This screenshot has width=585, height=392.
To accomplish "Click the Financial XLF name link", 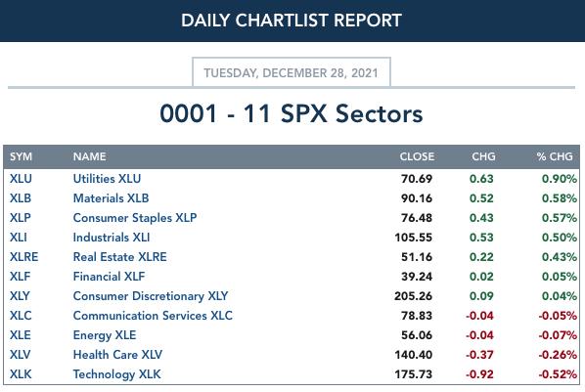I will pos(109,277).
